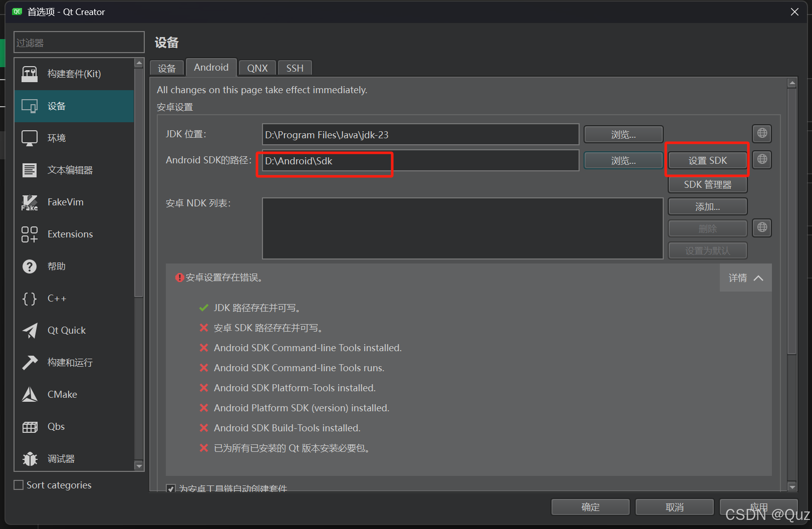This screenshot has height=529, width=812.
Task: Click the Kit category icon
Action: pyautogui.click(x=30, y=74)
